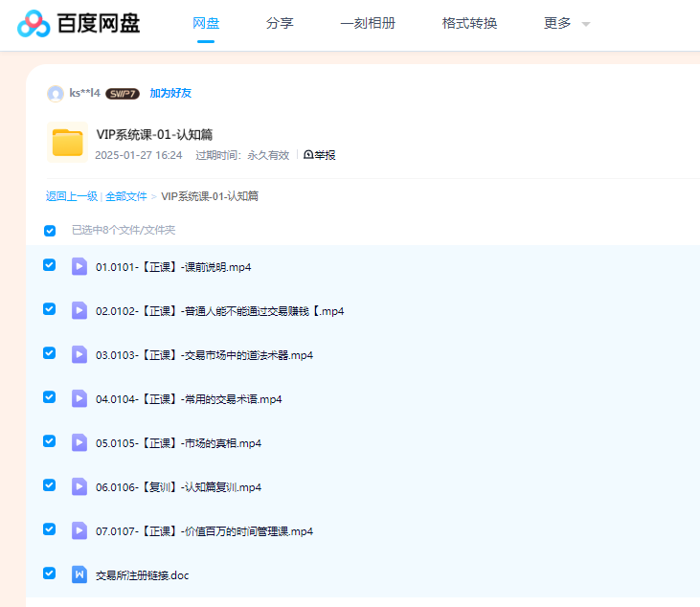Screen dimensions: 700x607
Task: Open the 分享 tab
Action: pos(280,23)
